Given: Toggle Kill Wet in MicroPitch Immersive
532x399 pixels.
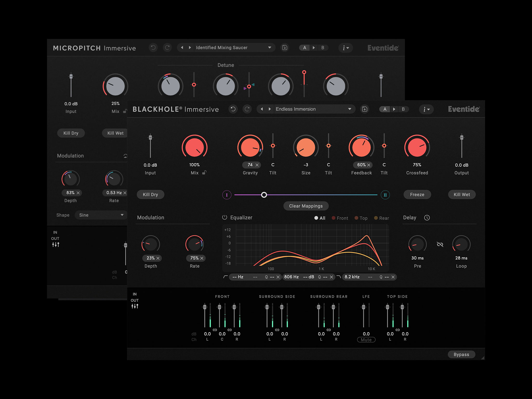Looking at the screenshot, I should pos(115,133).
